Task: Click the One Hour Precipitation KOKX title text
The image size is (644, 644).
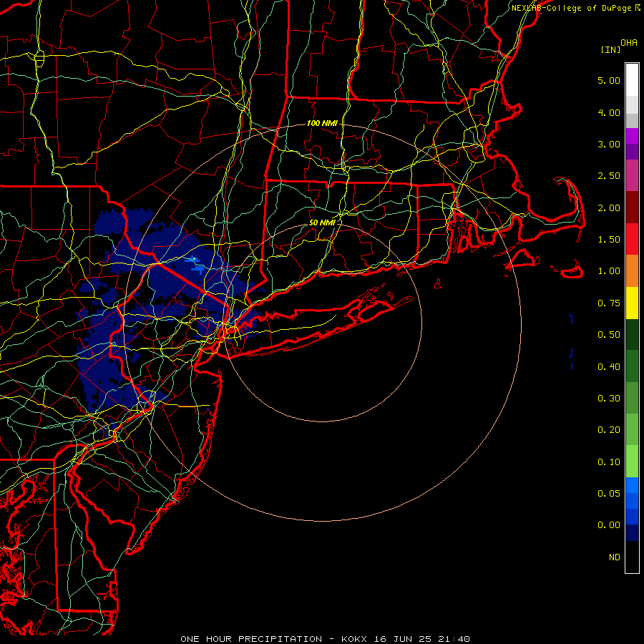Action: point(325,639)
